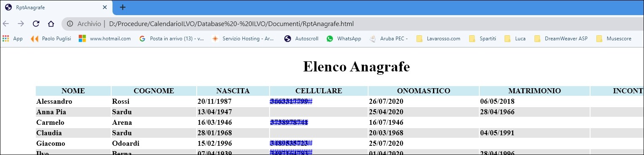Screen dimensions: 644x155
Task: Click marriage date 28/04/1966
Action: click(x=497, y=112)
